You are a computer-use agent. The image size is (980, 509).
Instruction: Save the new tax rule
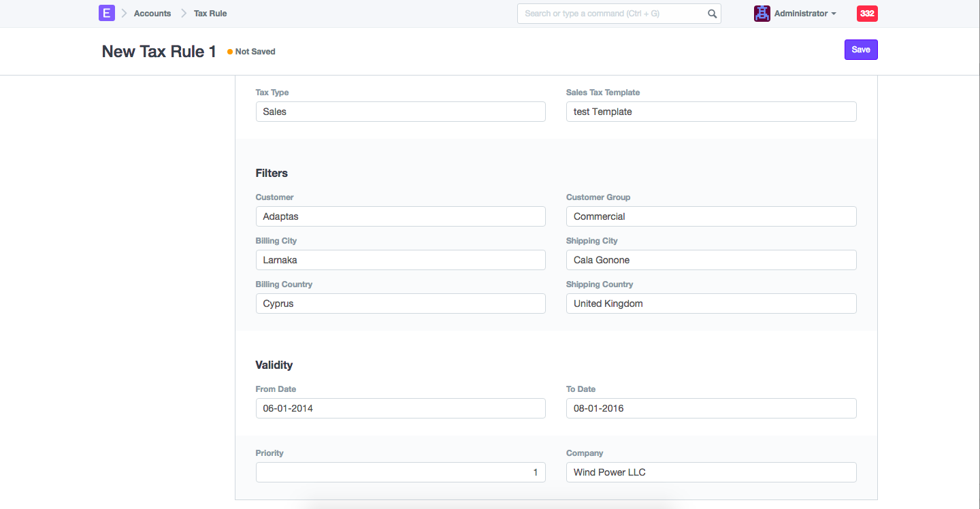[x=860, y=50]
